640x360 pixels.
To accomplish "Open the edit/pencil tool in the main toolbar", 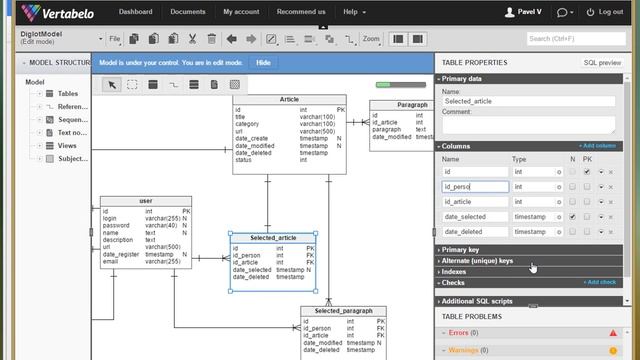I will click(271, 39).
